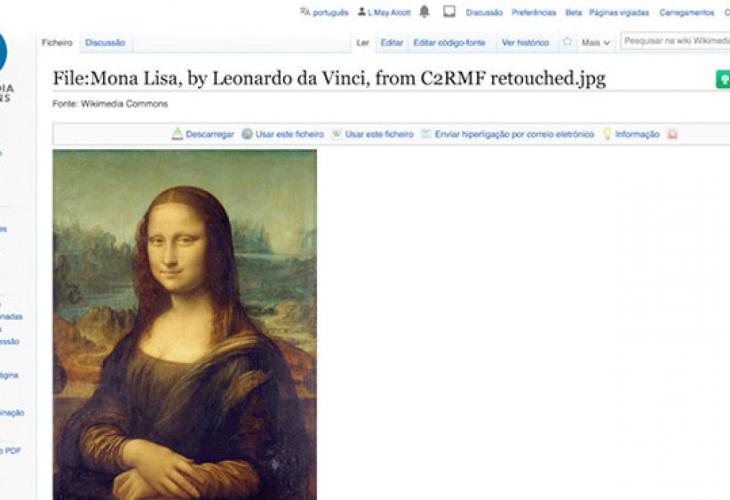
Task: Click in the Pesquisar na wiki search field
Action: point(676,41)
